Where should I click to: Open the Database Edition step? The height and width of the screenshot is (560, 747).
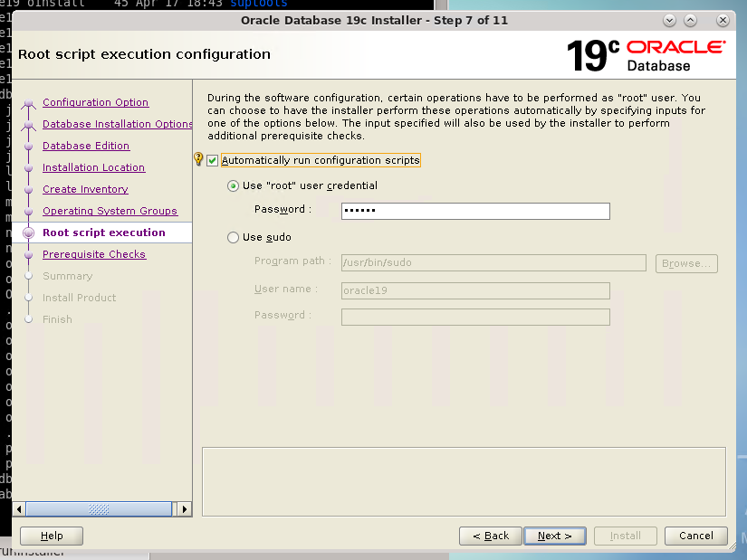tap(86, 146)
